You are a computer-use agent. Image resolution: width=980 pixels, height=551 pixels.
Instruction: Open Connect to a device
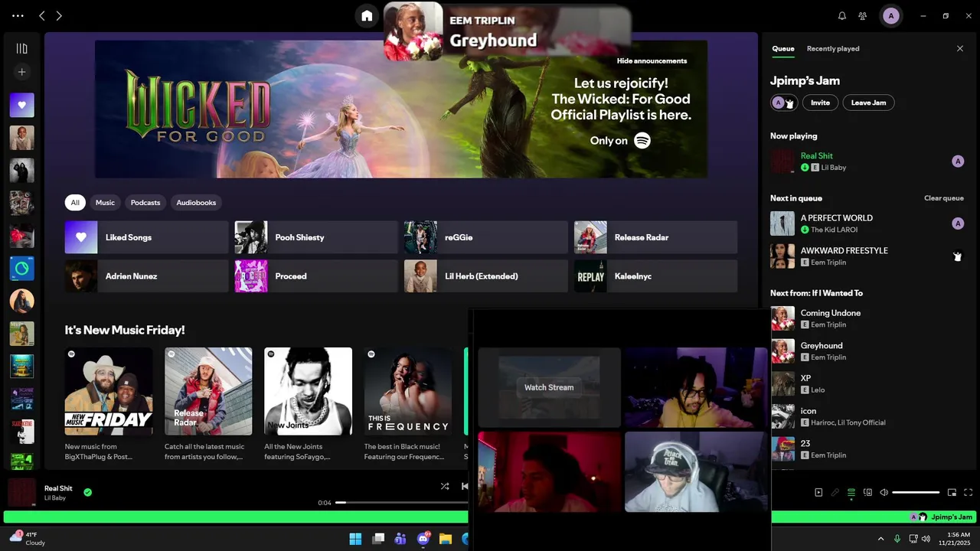coord(867,493)
